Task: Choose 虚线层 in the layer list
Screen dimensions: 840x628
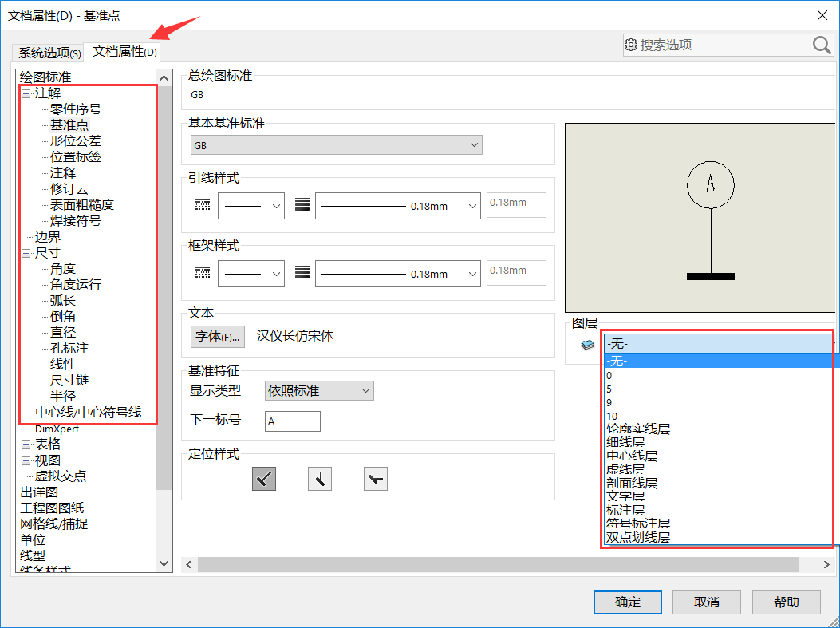Action: (718, 469)
